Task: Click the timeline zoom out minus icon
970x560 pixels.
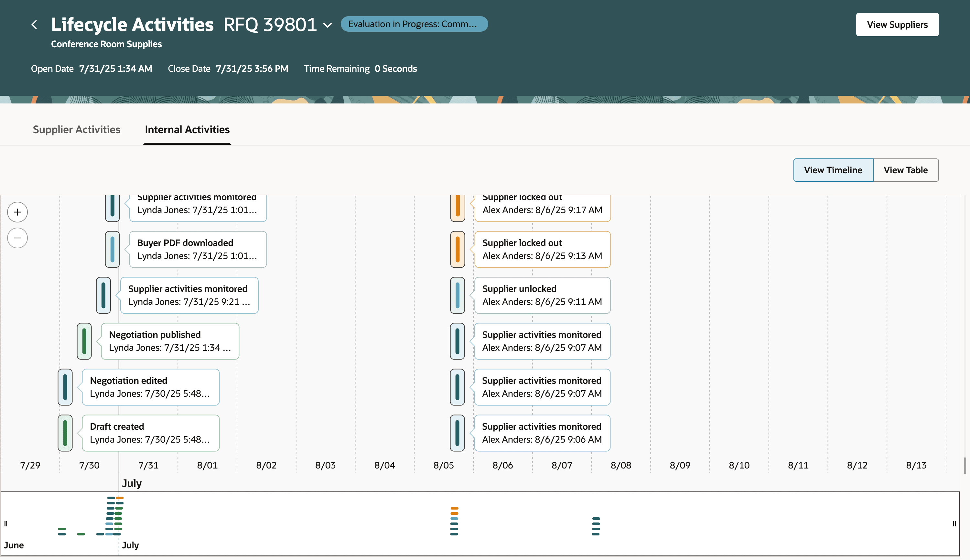Action: [x=17, y=238]
